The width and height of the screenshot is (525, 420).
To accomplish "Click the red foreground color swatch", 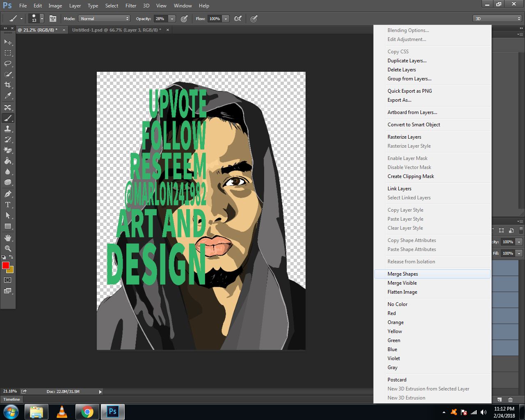I will point(5,265).
